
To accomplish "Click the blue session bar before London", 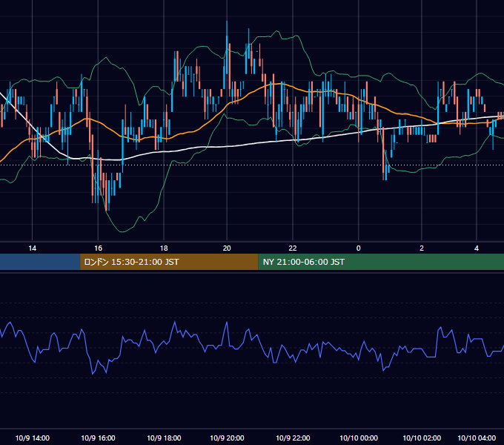I will (x=40, y=262).
